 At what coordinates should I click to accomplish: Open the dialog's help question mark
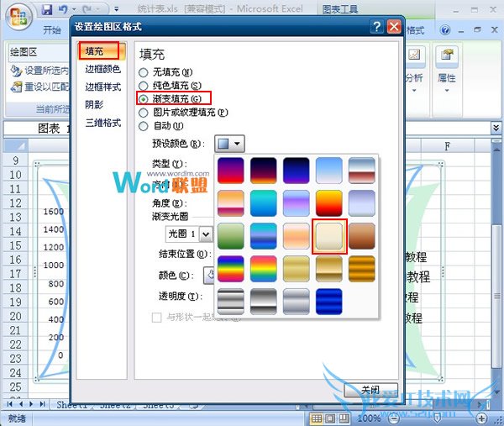coord(376,26)
